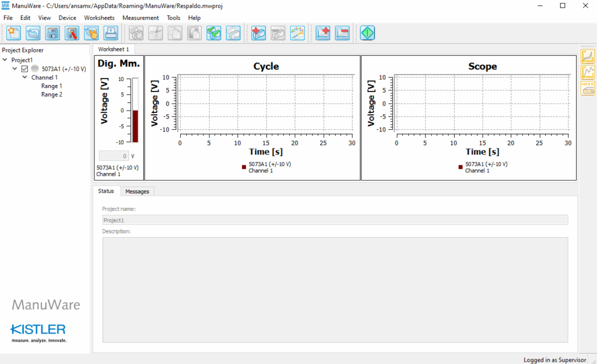597x364 pixels.
Task: Open the Measurement menu
Action: [x=141, y=18]
